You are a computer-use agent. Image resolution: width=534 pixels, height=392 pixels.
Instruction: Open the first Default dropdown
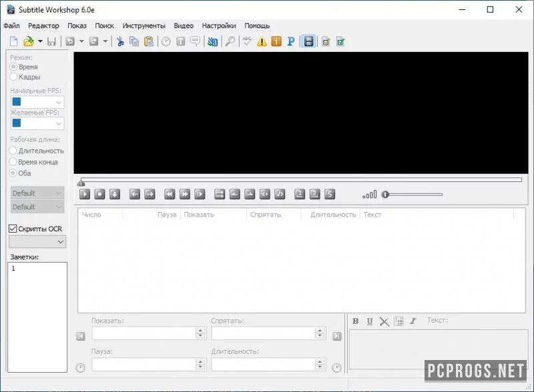coord(37,193)
